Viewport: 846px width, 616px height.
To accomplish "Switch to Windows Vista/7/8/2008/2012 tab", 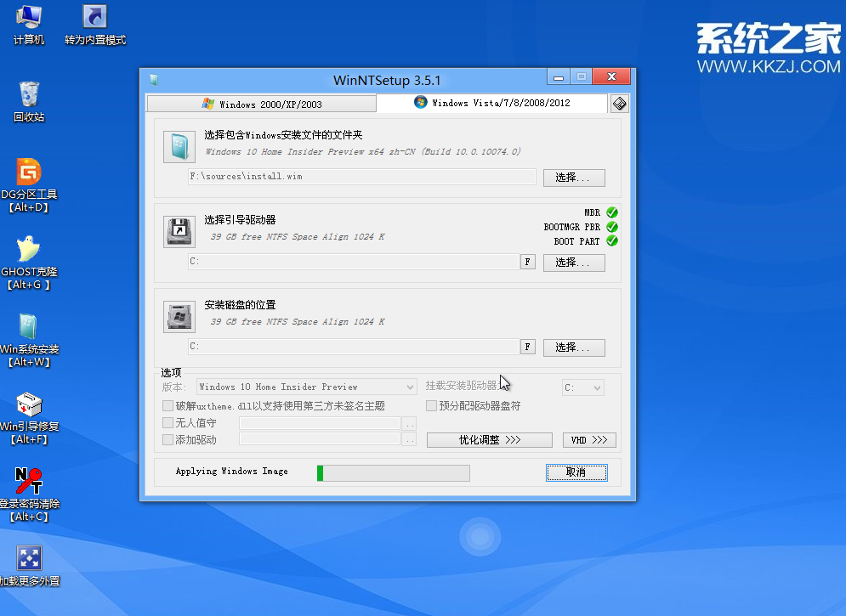I will 491,103.
